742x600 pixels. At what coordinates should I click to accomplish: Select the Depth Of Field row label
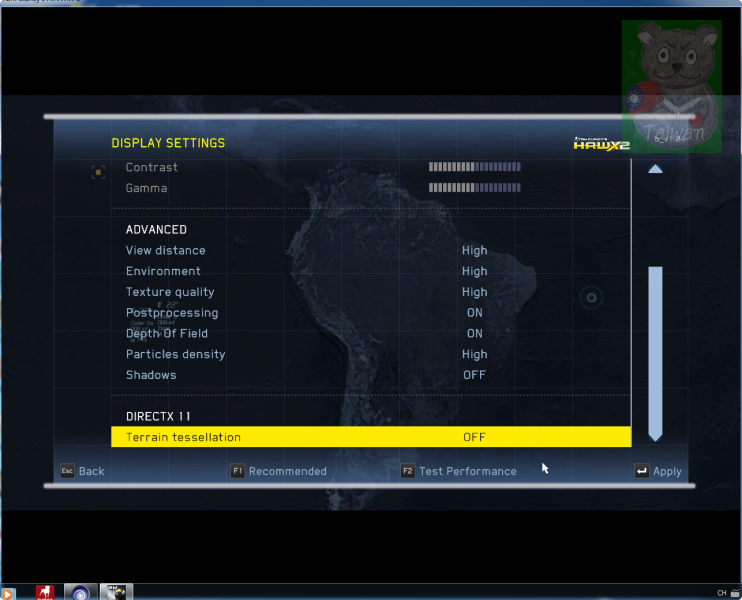(167, 334)
